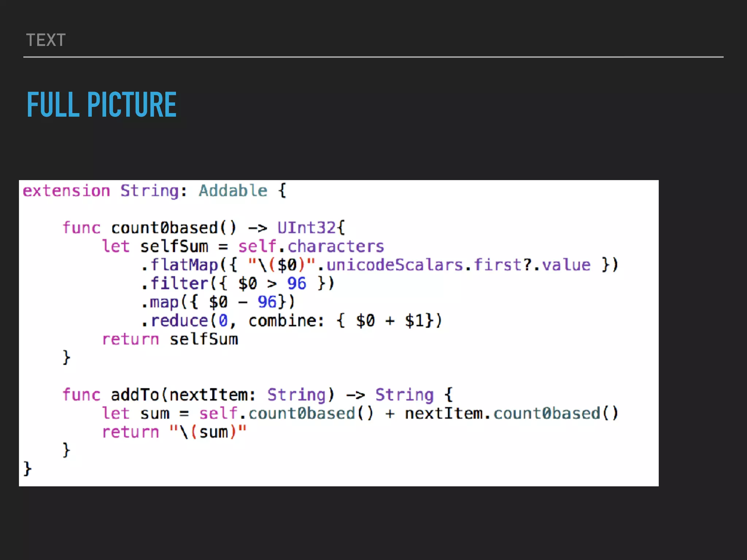Click the 'TEXT' header label
Image resolution: width=747 pixels, height=560 pixels.
(46, 40)
